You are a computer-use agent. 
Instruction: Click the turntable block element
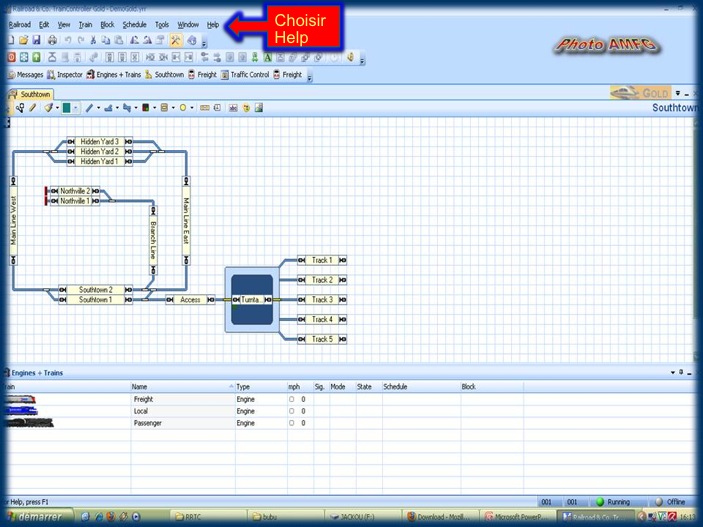tap(252, 299)
